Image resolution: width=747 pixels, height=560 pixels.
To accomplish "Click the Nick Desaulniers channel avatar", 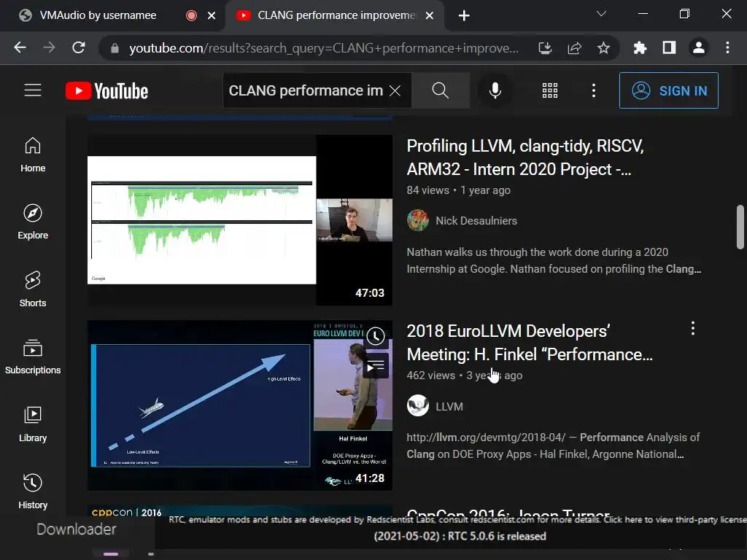I will 418,220.
